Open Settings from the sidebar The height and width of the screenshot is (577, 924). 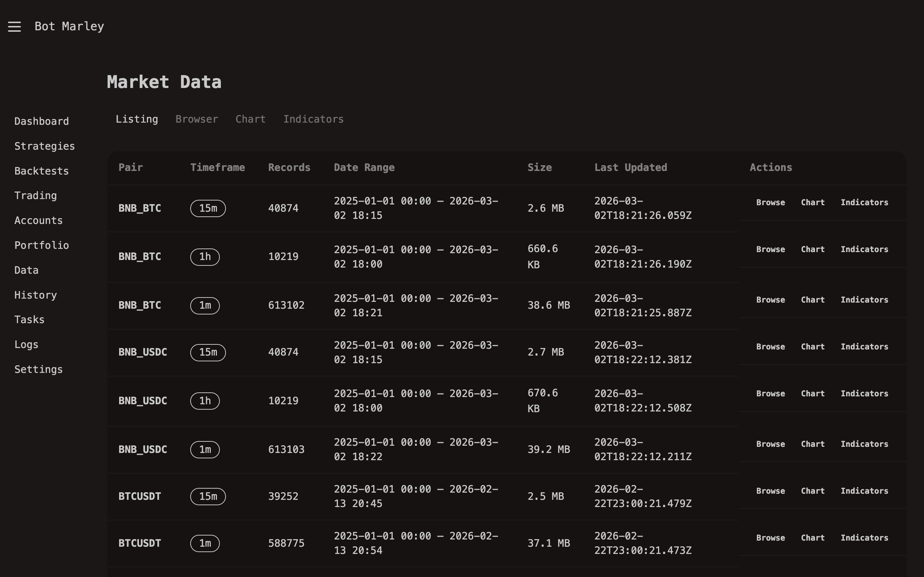click(x=38, y=369)
